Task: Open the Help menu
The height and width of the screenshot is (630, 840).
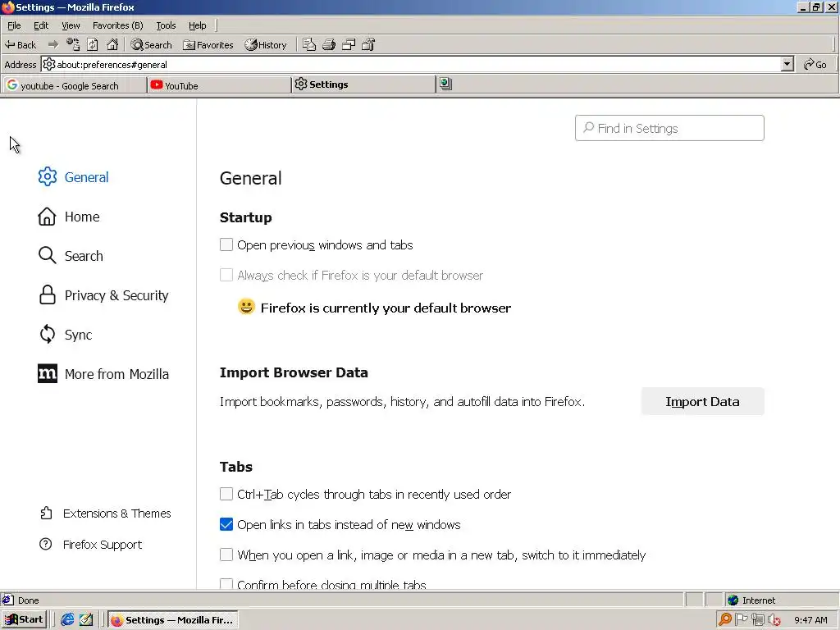Action: (x=197, y=25)
